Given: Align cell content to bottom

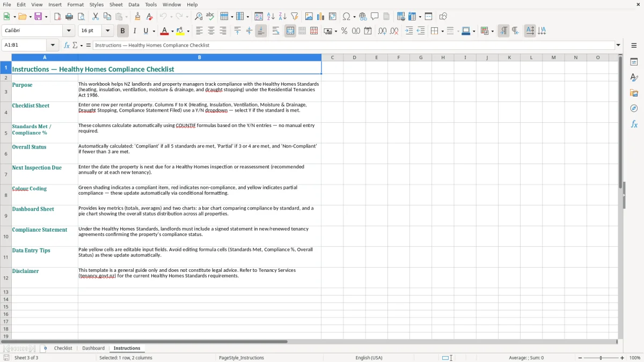Looking at the screenshot, I should point(261,31).
